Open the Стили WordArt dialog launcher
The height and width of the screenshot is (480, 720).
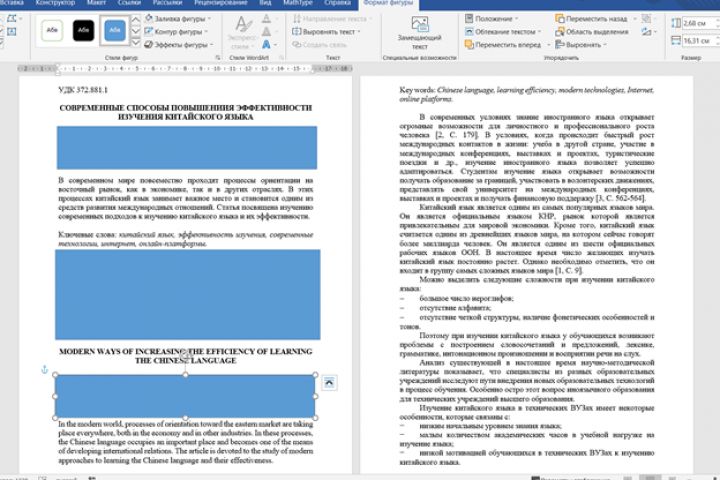coord(281,57)
